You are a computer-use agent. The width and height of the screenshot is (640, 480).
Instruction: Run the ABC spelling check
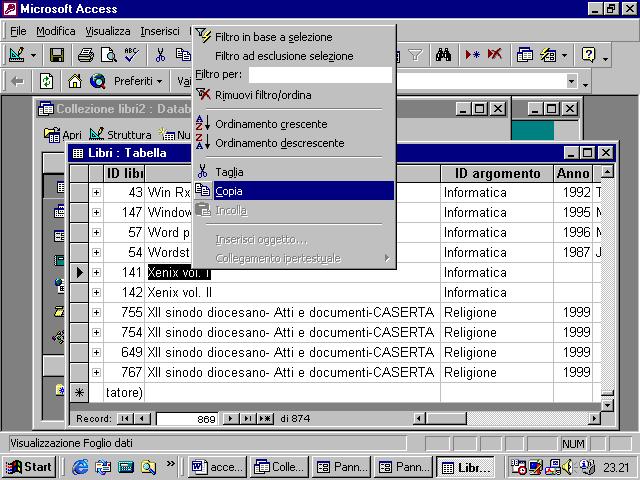(x=131, y=55)
